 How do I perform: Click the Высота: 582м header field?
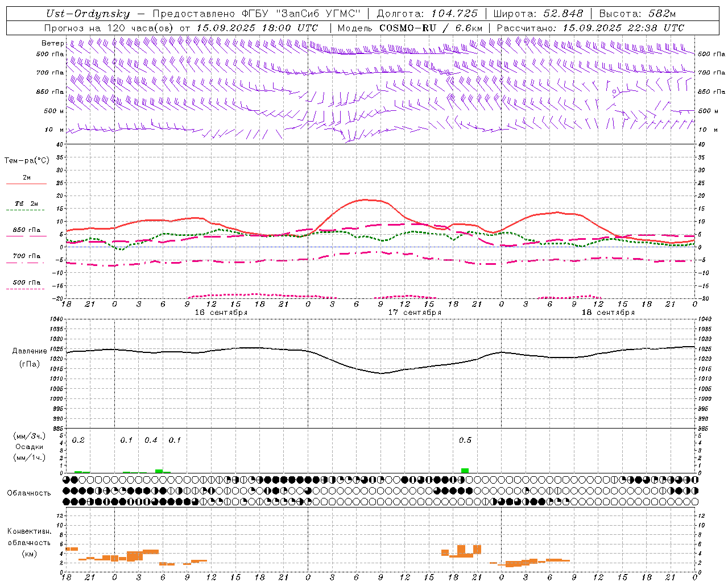pyautogui.click(x=637, y=14)
